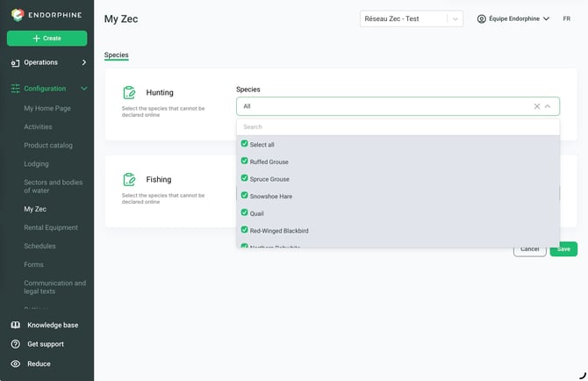Click the Endorphine logo icon
Image resolution: width=588 pixels, height=381 pixels.
(x=18, y=15)
